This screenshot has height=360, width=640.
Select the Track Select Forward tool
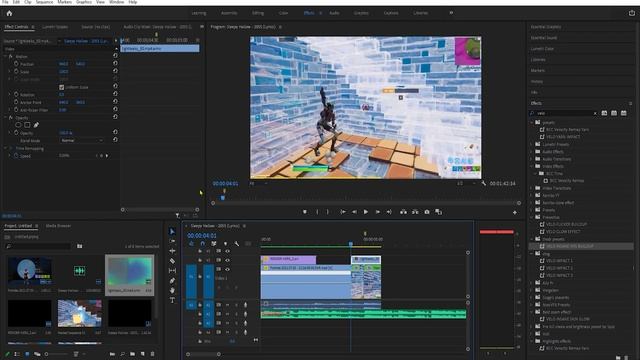[172, 241]
